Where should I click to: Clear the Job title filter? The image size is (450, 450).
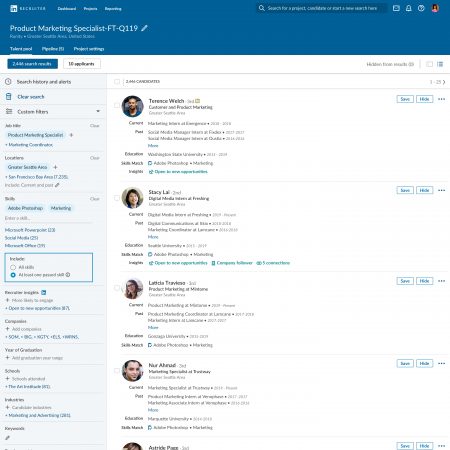click(x=95, y=126)
